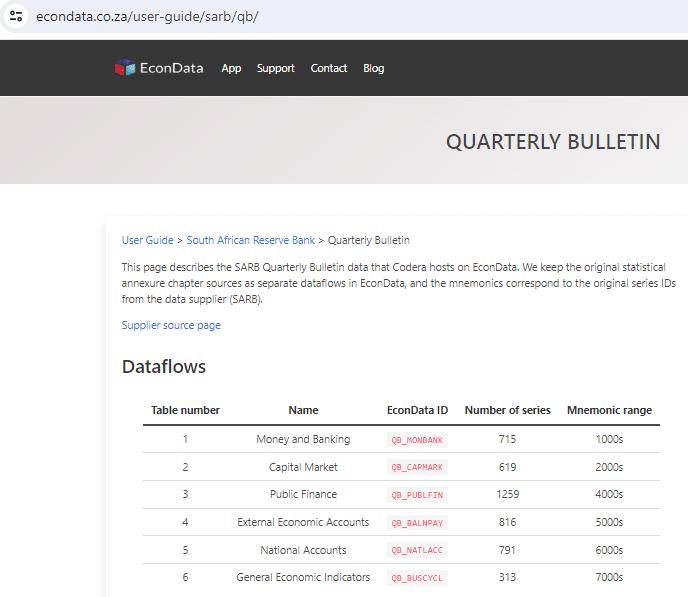Click the 816 series count
Image resolution: width=688 pixels, height=597 pixels.
pyautogui.click(x=507, y=522)
